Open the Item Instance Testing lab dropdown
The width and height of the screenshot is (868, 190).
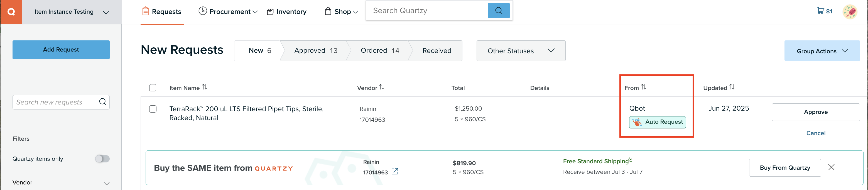click(x=72, y=12)
